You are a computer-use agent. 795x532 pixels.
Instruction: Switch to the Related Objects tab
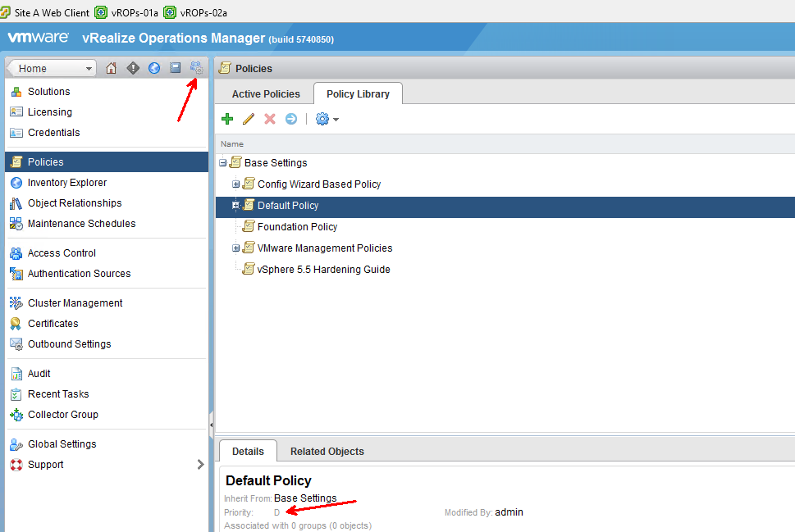tap(327, 452)
